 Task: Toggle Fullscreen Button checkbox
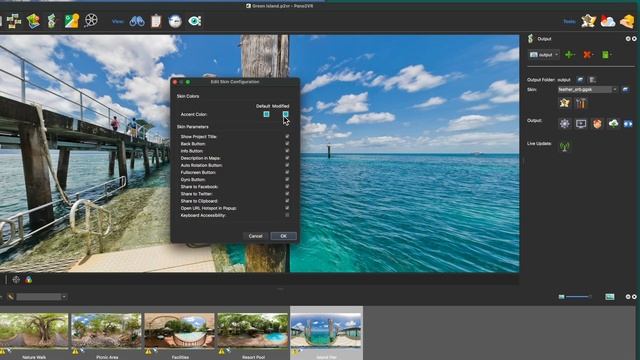coord(287,172)
